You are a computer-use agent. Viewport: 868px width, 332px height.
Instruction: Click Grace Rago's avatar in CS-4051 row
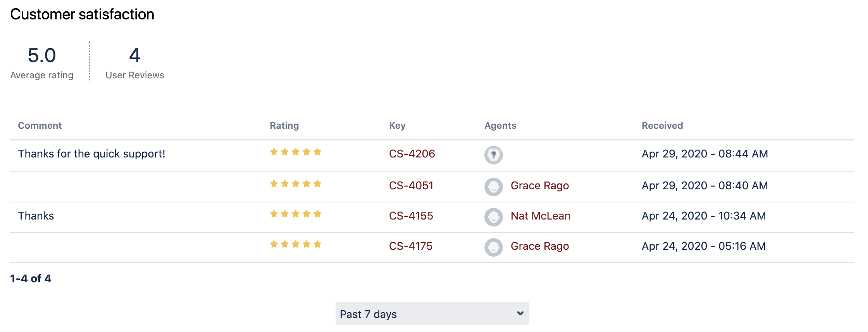(x=493, y=187)
